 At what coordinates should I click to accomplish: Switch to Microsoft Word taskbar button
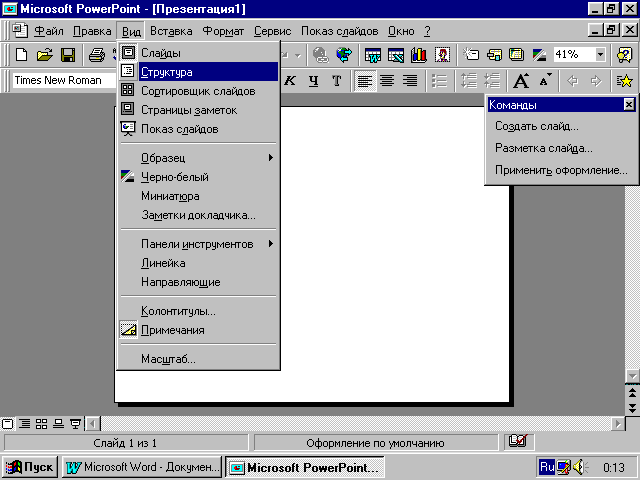(142, 467)
